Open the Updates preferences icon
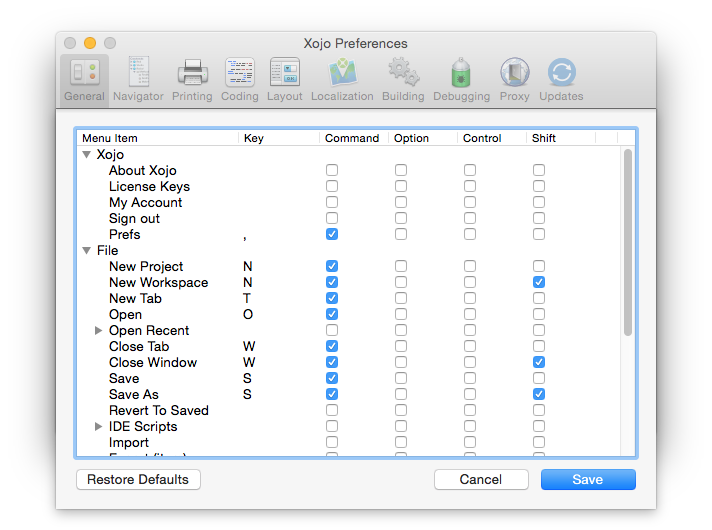Screen dimensions: 712x530 coord(562,72)
